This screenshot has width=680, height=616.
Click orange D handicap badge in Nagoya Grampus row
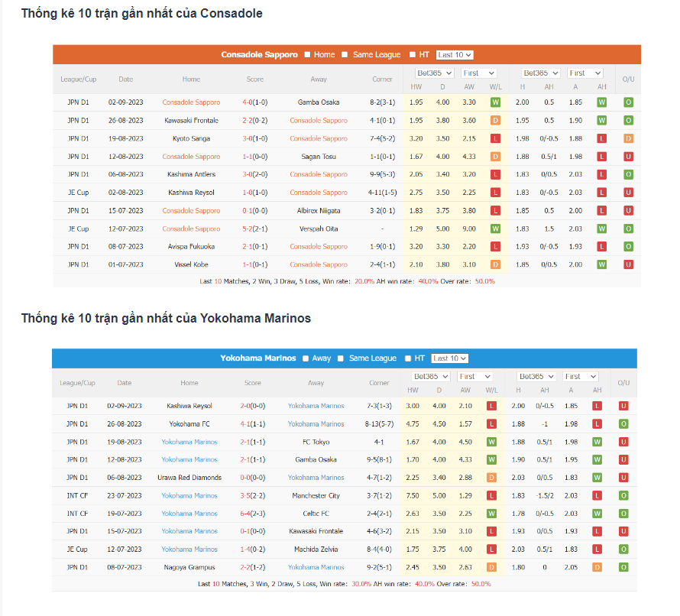[597, 568]
